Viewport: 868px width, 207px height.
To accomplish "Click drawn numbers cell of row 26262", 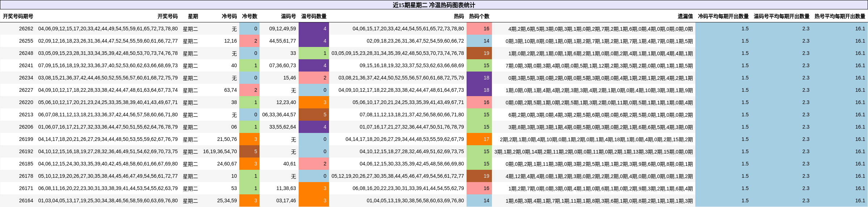I will coord(108,29).
